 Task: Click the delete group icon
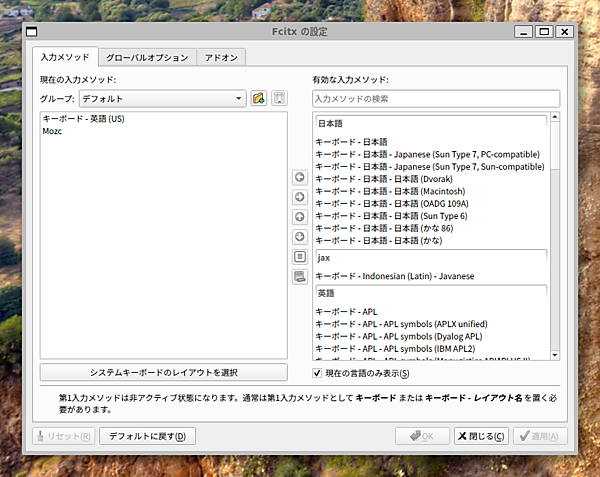click(x=279, y=98)
